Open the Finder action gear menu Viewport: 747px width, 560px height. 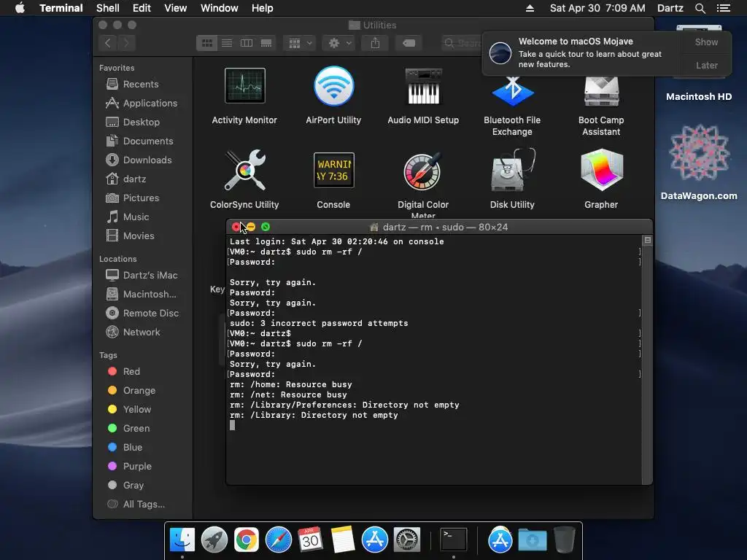(x=339, y=43)
